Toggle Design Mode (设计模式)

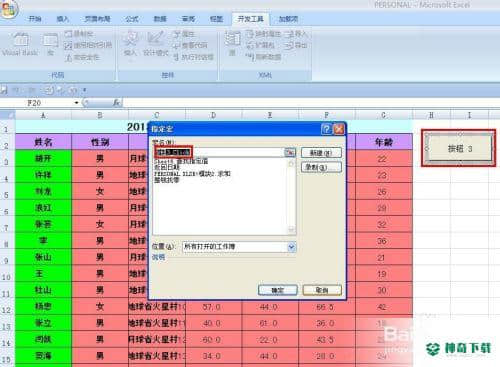coord(156,44)
